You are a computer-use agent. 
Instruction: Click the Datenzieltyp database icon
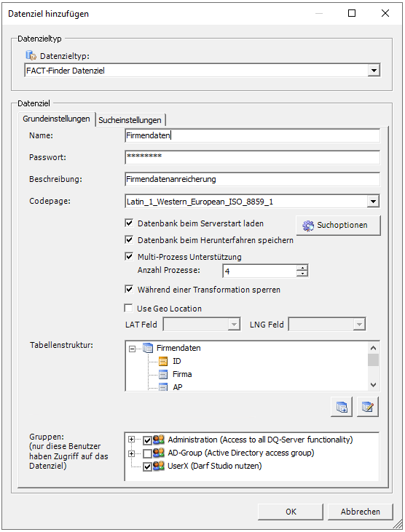[31, 55]
